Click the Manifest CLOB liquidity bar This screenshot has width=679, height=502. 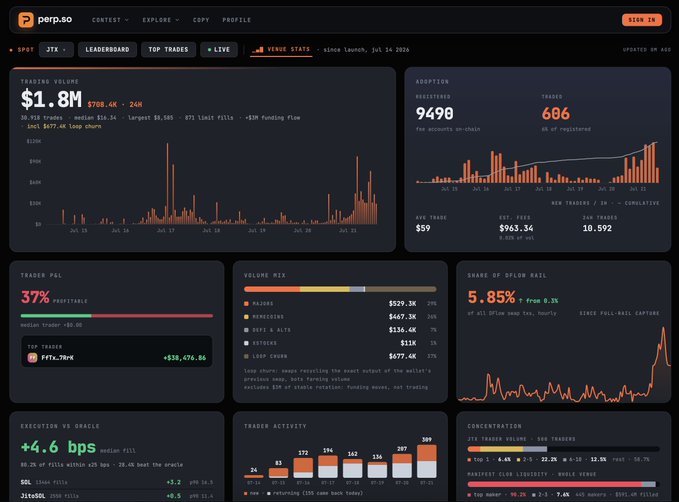tap(562, 484)
